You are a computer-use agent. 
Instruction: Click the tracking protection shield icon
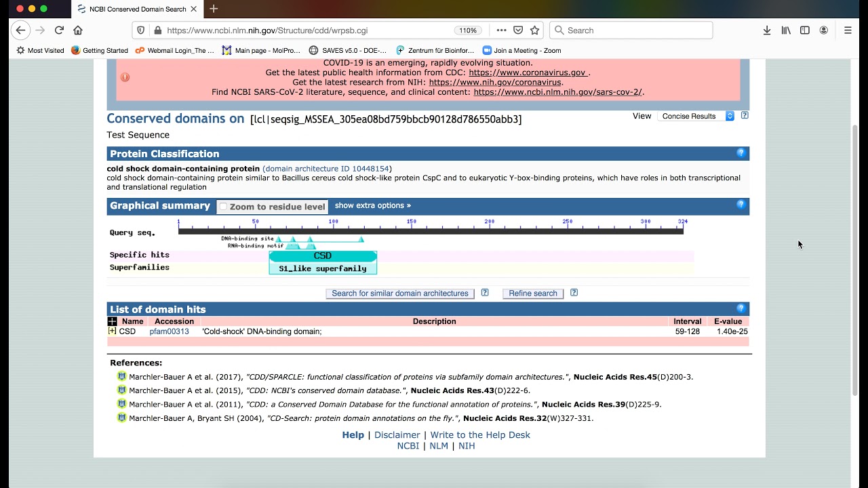pos(141,30)
